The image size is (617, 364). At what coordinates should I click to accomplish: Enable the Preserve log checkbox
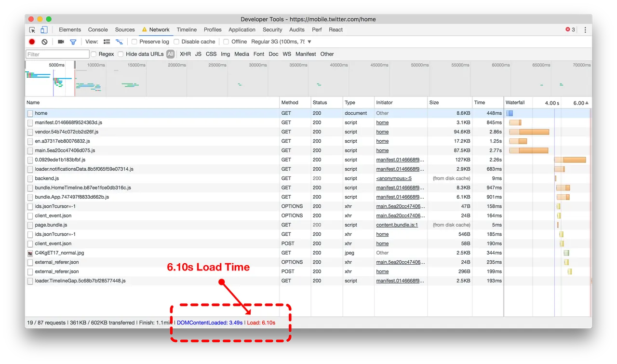(x=134, y=41)
